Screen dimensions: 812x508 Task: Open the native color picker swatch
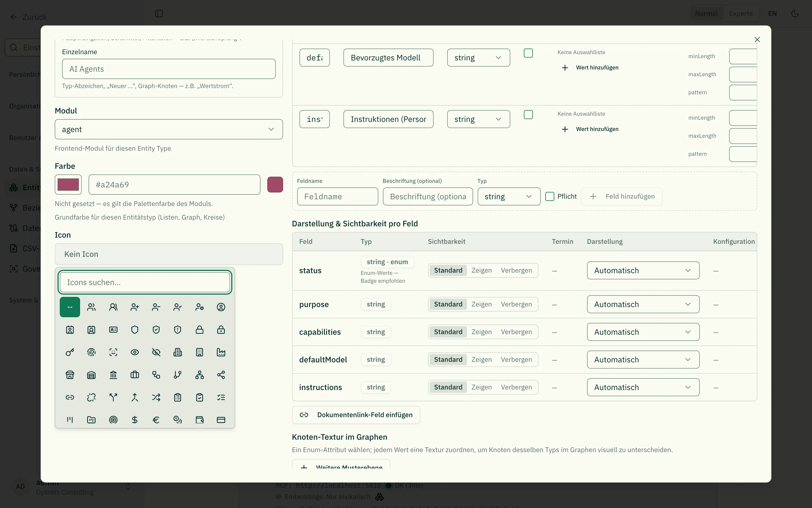coord(68,185)
